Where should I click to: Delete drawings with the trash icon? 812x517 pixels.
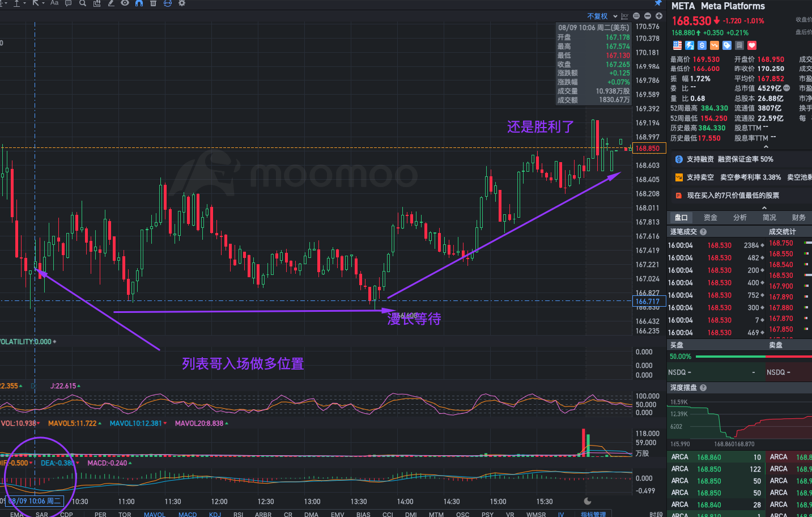153,3
